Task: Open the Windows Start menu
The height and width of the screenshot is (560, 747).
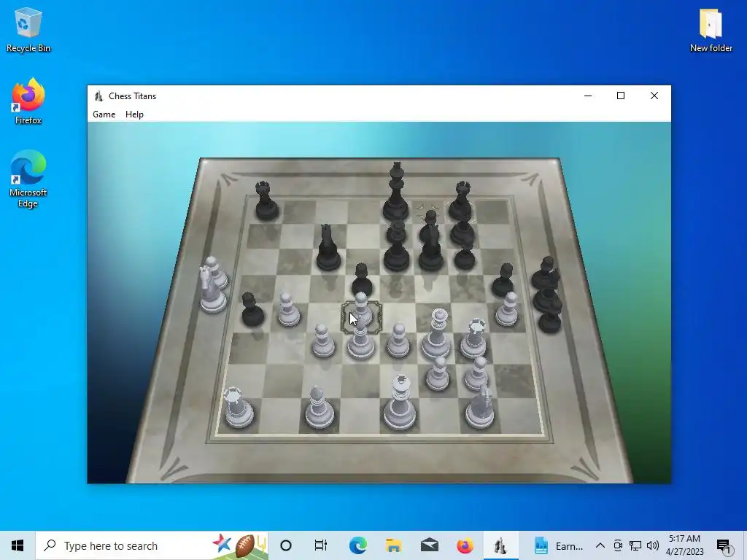Action: 18,545
